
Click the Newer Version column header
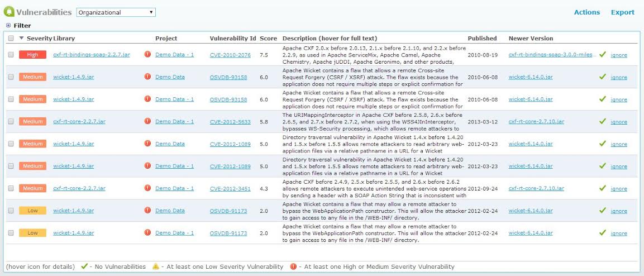pyautogui.click(x=531, y=38)
